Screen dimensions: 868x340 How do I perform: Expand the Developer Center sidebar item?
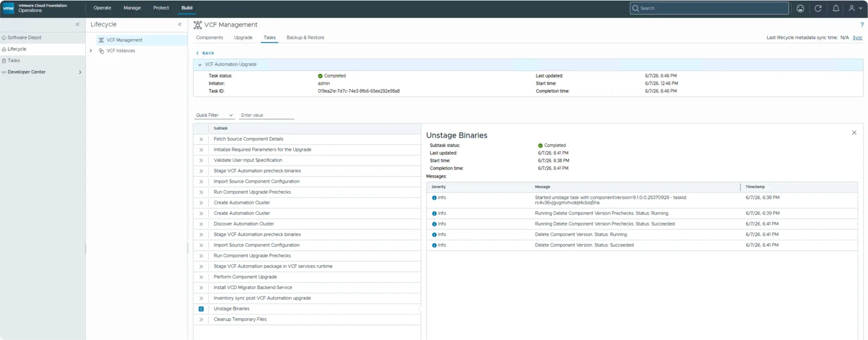pyautogui.click(x=80, y=72)
